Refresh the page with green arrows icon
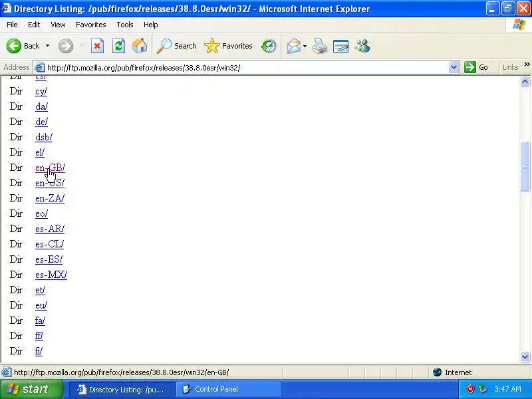The width and height of the screenshot is (532, 399). click(x=118, y=46)
